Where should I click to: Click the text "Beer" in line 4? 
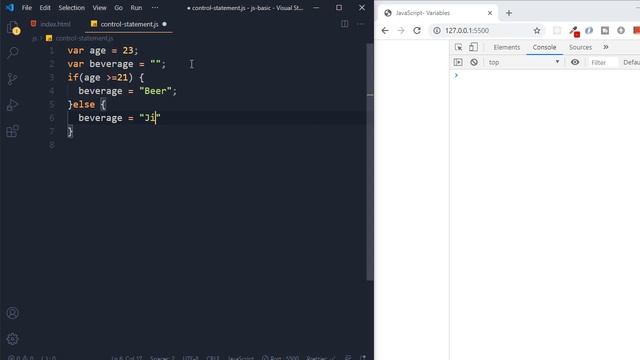point(156,91)
